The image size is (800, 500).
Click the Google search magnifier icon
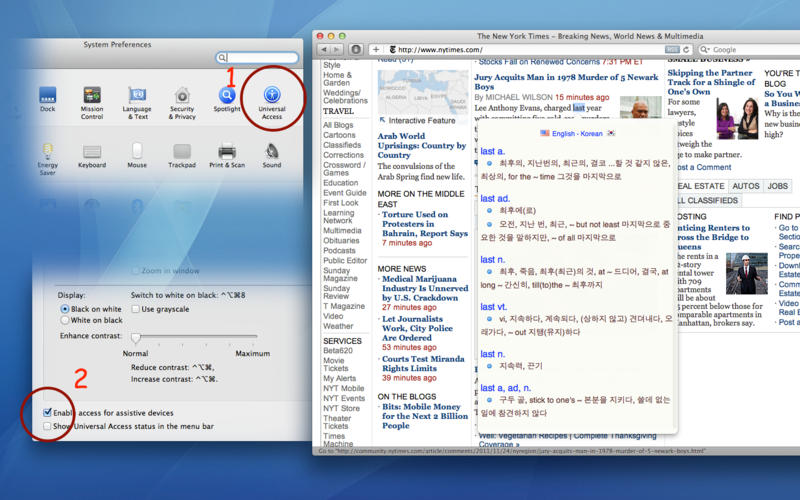tap(705, 49)
